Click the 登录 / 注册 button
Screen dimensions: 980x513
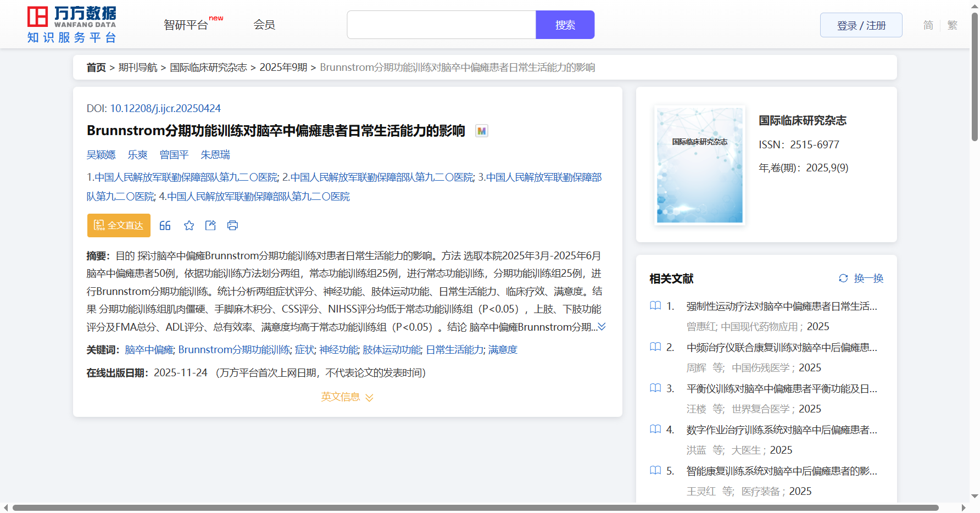(x=861, y=25)
